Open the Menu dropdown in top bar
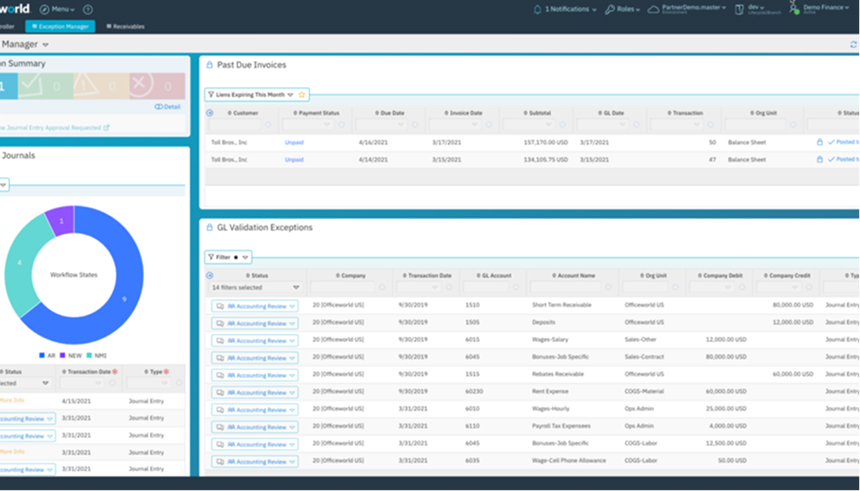 (x=57, y=9)
